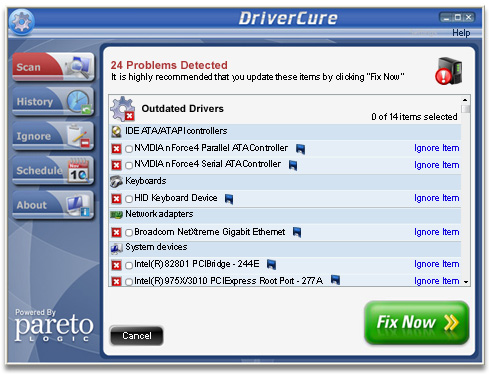Open the About section
The height and width of the screenshot is (377, 490).
(53, 205)
